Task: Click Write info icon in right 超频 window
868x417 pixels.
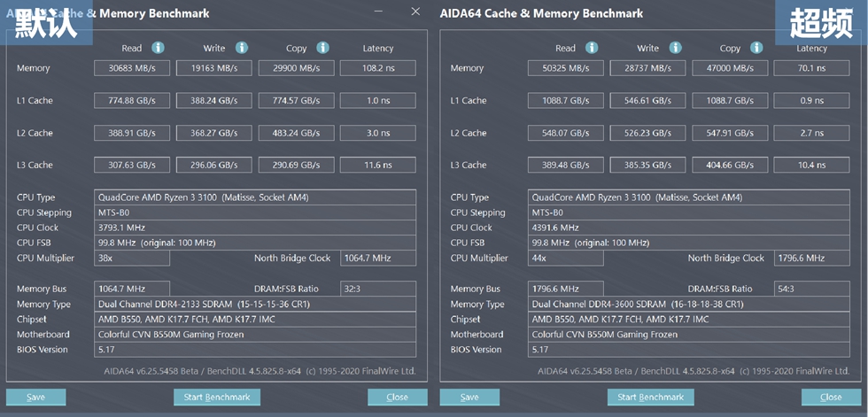Action: (676, 48)
